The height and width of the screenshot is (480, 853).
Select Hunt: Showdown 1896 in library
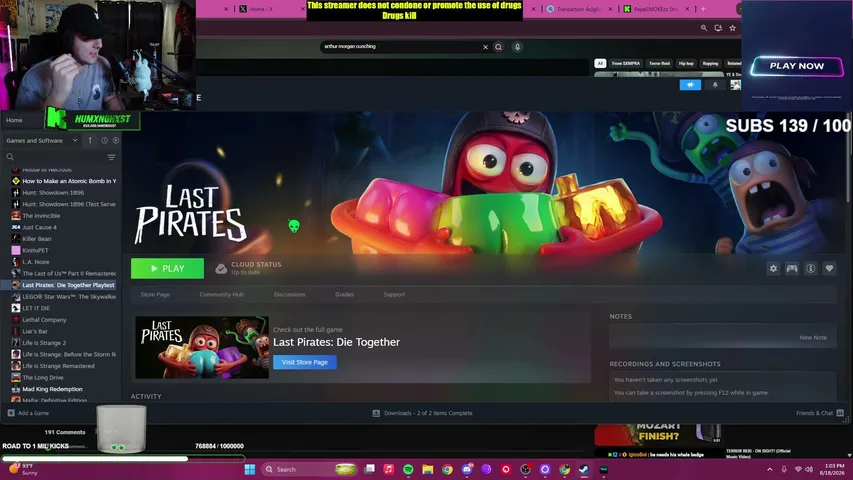(x=53, y=193)
